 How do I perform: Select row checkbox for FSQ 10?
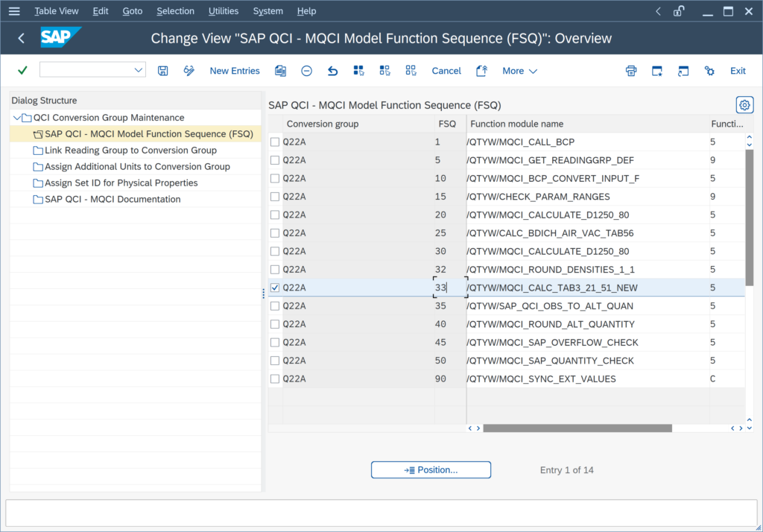click(275, 179)
